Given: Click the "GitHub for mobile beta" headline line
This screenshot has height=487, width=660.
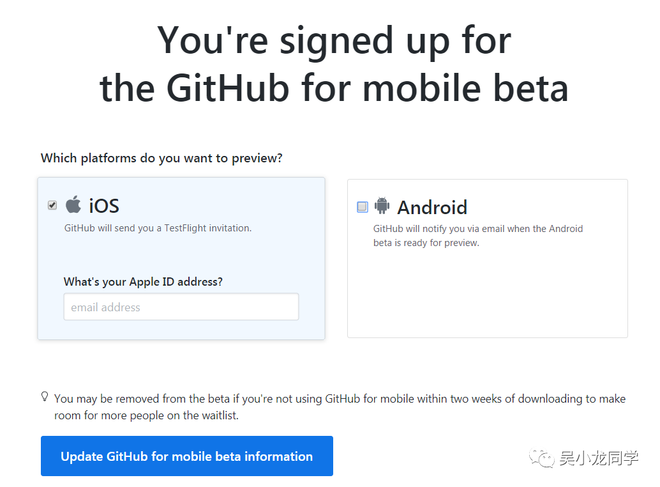Looking at the screenshot, I should (x=334, y=88).
